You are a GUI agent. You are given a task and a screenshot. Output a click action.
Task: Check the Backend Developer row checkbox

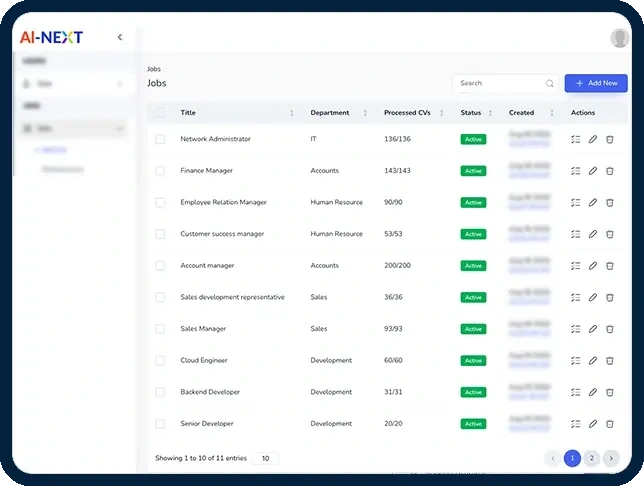click(x=160, y=392)
